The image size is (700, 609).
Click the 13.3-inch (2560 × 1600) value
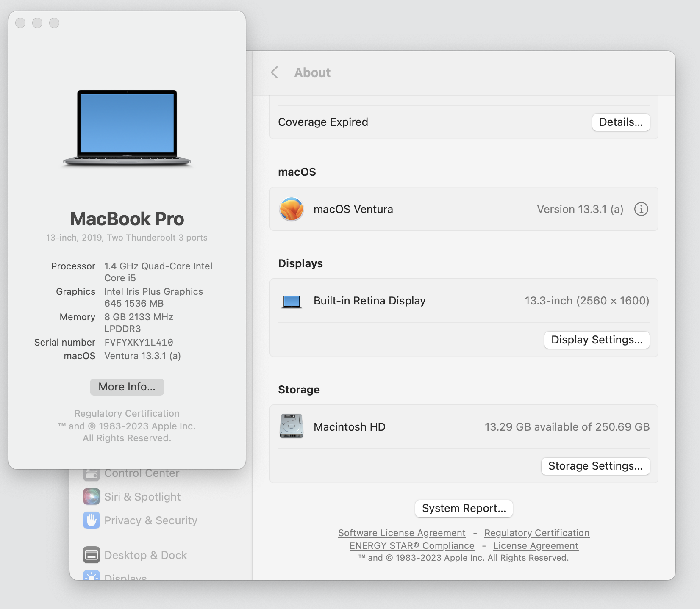(x=587, y=301)
